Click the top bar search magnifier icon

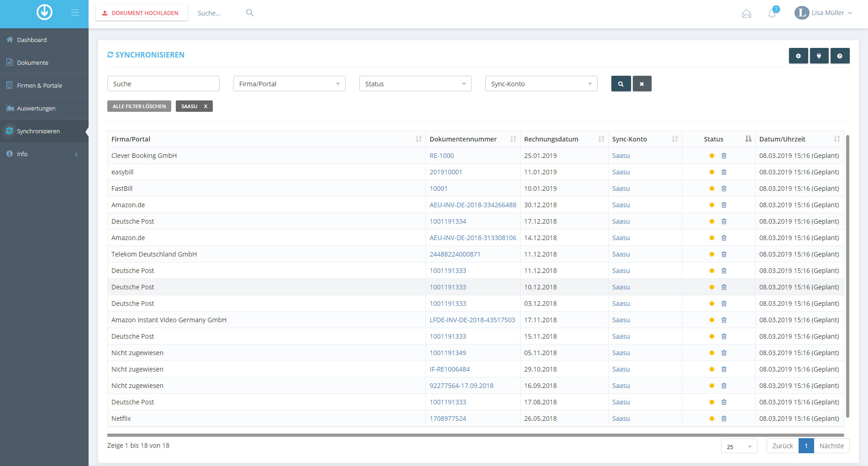click(250, 13)
